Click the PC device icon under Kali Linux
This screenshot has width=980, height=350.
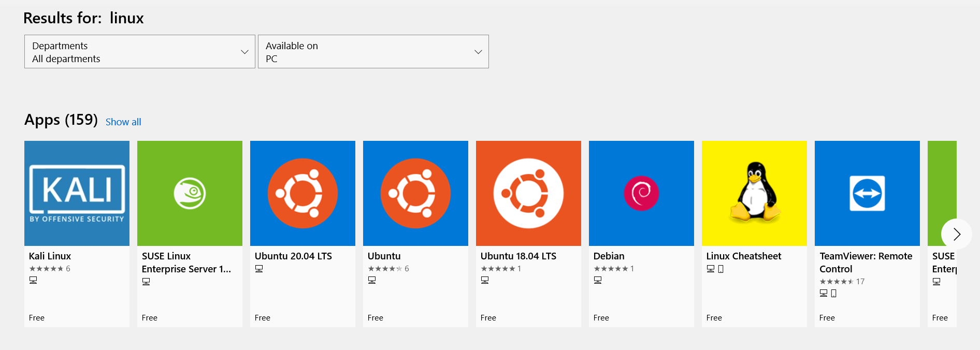click(33, 280)
